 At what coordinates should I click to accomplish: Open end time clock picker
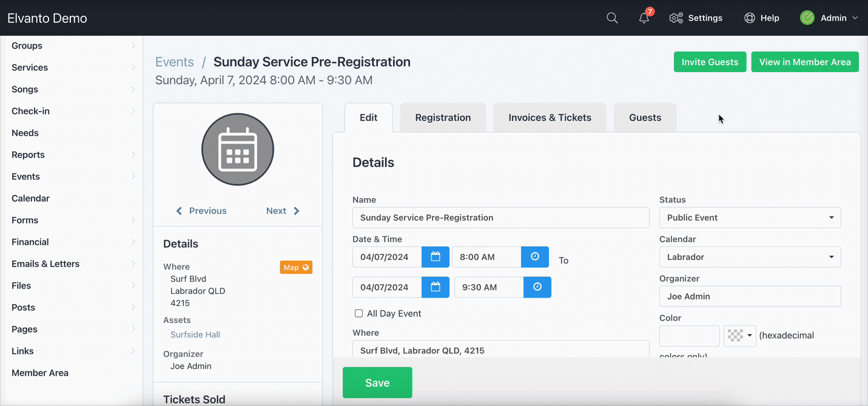(x=537, y=287)
